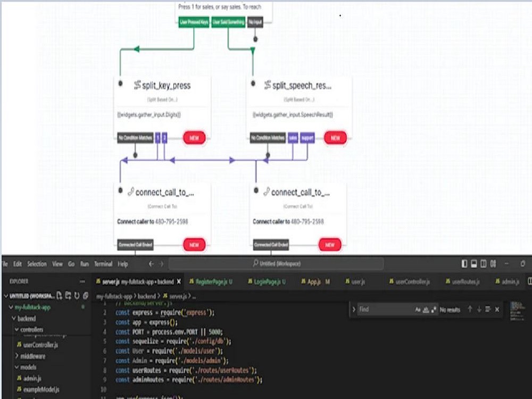
Task: Go forward with the navigation arrow
Action: (161, 264)
